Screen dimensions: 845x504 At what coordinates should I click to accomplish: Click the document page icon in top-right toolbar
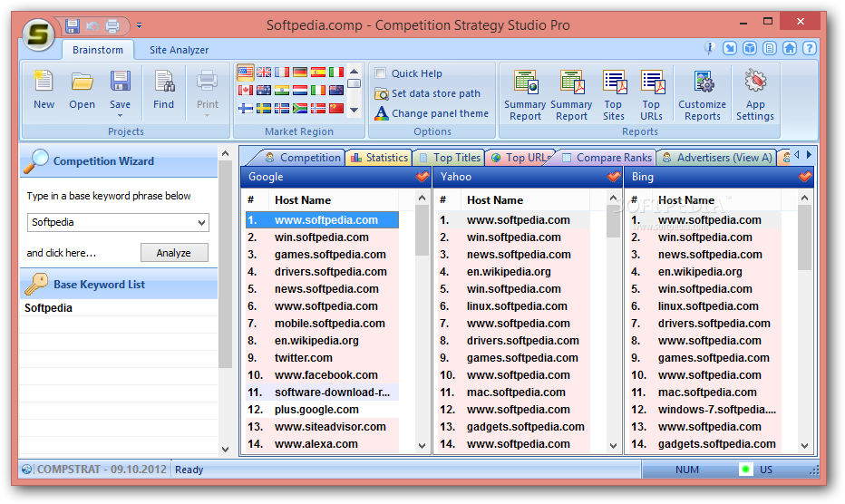770,49
